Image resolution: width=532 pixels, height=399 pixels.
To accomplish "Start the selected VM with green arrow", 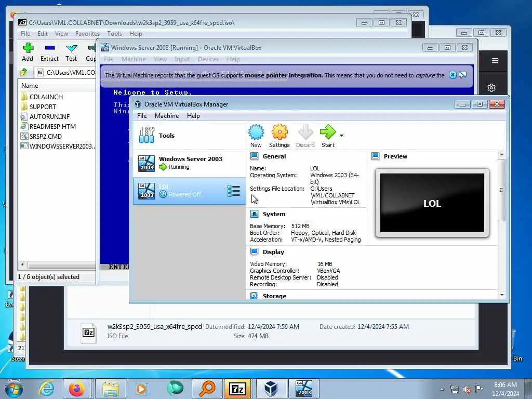I will pos(328,136).
